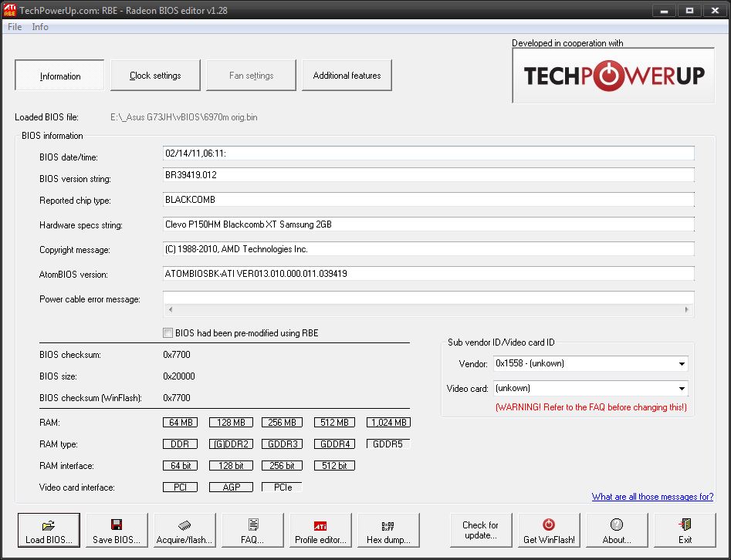Open the Hex dump viewer
The image size is (731, 560).
[388, 530]
